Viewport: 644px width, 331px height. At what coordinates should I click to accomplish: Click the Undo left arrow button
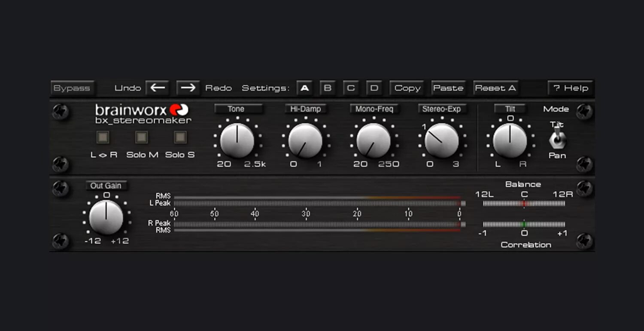click(157, 88)
